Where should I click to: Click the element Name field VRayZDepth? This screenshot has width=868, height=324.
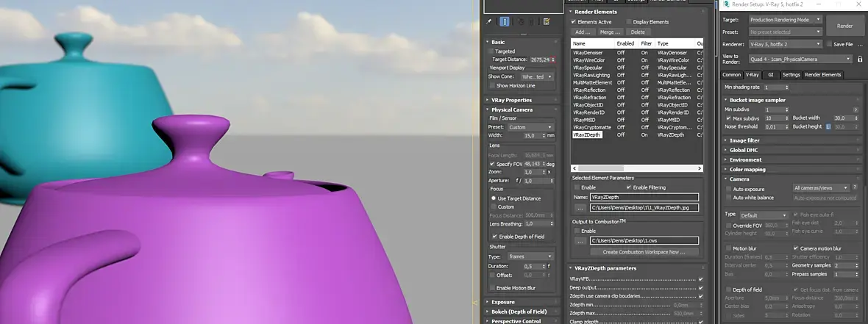pyautogui.click(x=644, y=197)
